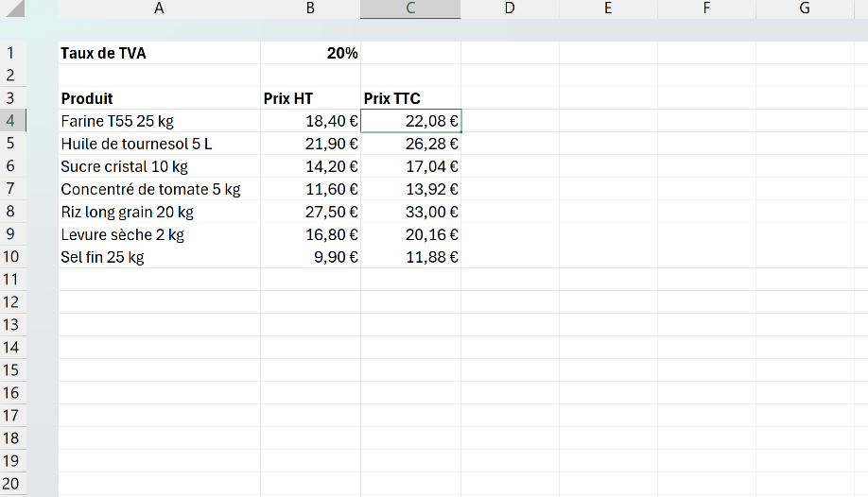Select column E header
The height and width of the screenshot is (497, 868).
click(x=608, y=9)
